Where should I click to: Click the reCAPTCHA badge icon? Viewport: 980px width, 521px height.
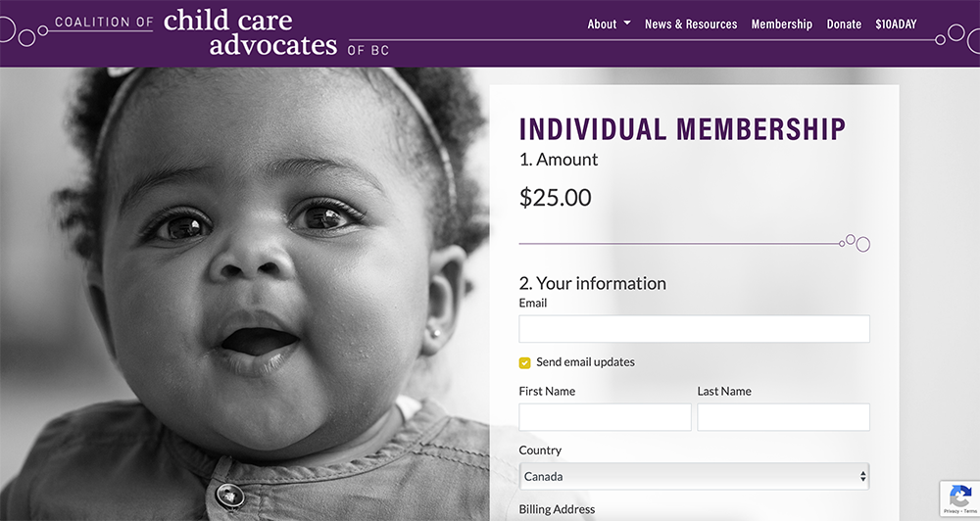960,497
